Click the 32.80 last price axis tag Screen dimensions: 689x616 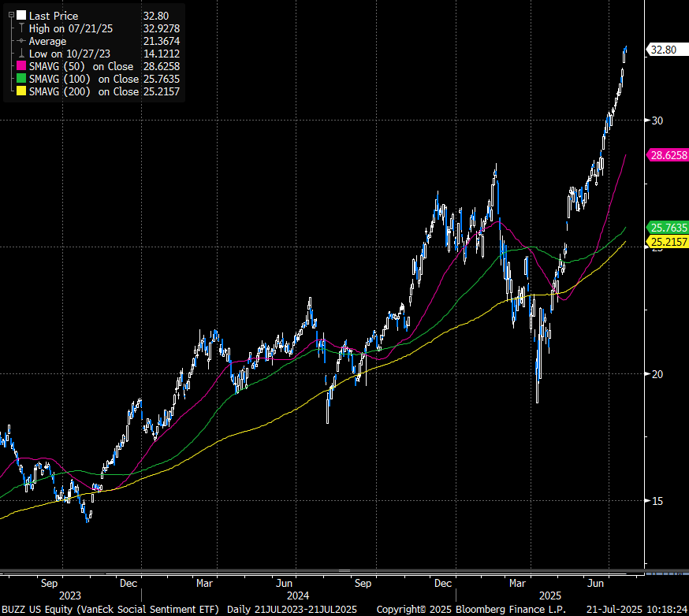point(662,50)
